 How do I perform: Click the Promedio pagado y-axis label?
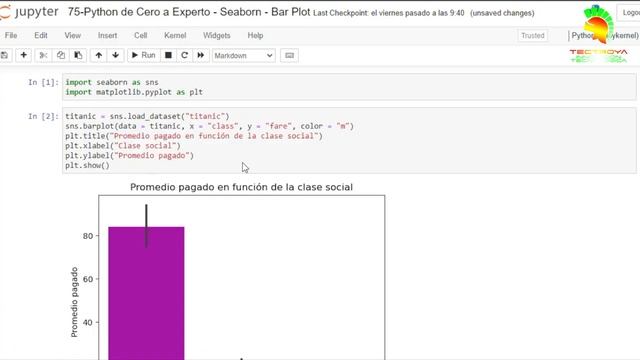(74, 302)
